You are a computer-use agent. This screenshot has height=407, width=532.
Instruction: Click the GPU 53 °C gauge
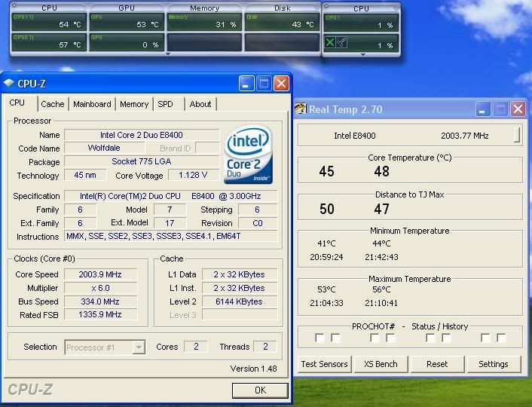tap(127, 22)
